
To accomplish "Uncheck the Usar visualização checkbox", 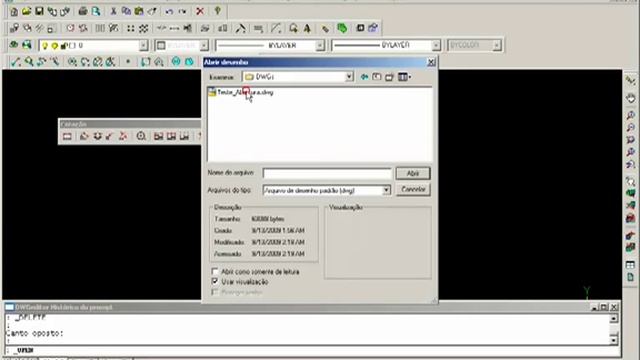I will click(x=215, y=281).
